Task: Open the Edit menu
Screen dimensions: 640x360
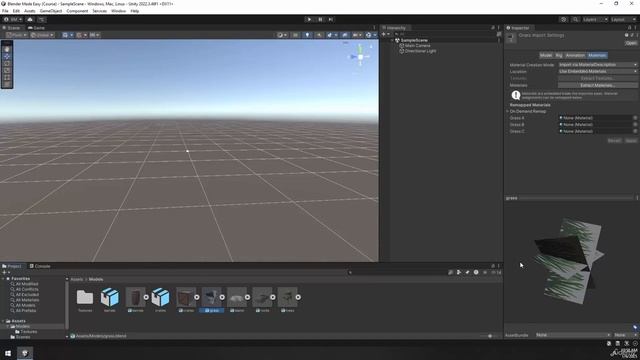Action: click(x=16, y=11)
